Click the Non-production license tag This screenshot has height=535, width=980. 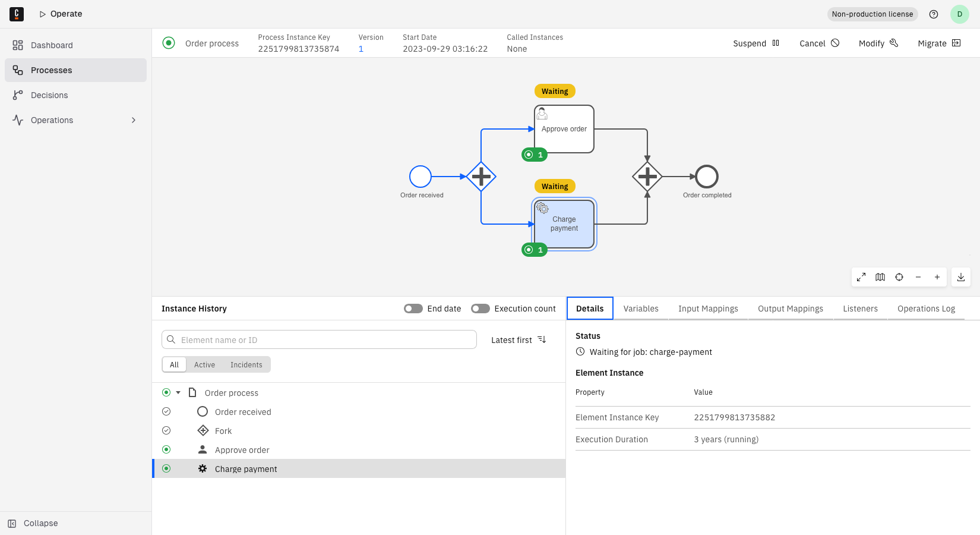[x=872, y=14]
